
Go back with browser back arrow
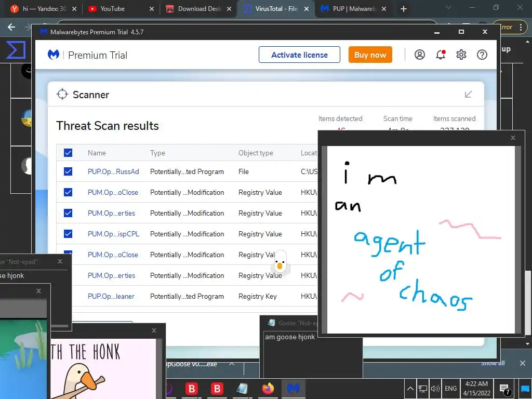point(11,27)
